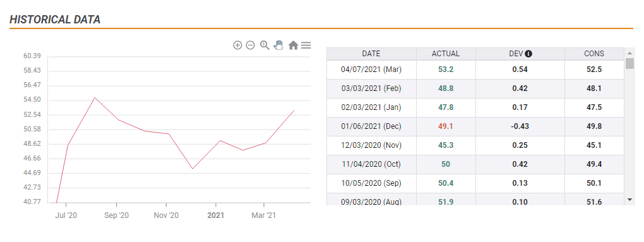Click the ACTUAL column header
Viewport: 644px width, 242px height.
[446, 54]
